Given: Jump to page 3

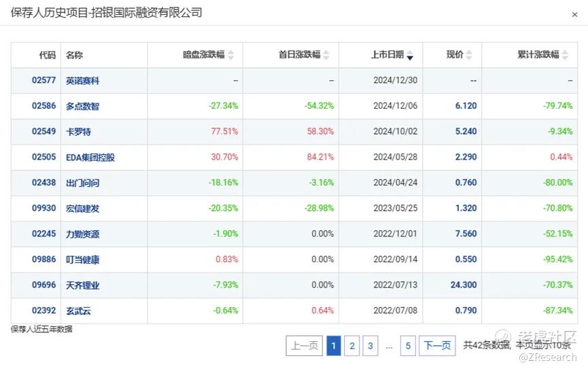Looking at the screenshot, I should tap(370, 345).
